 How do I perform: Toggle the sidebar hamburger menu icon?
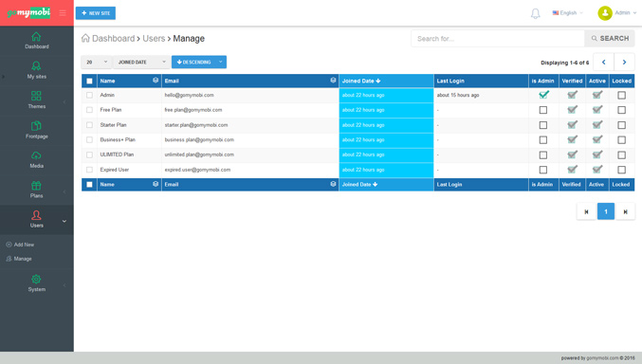click(x=63, y=12)
